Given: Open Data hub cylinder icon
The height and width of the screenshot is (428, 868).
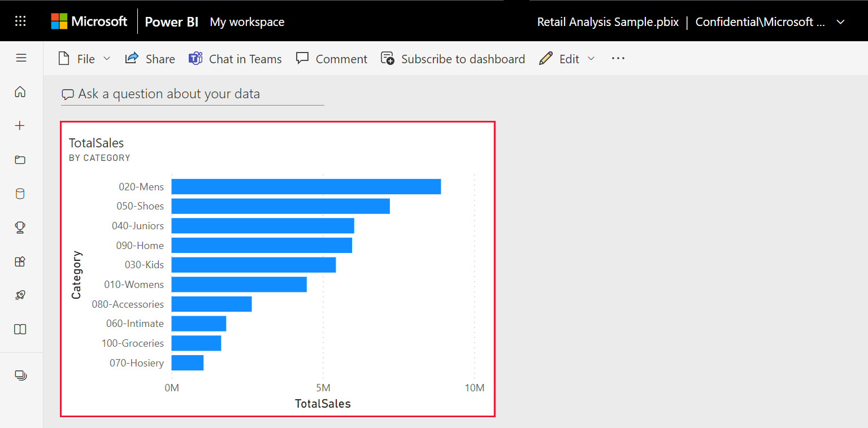Looking at the screenshot, I should pos(20,194).
